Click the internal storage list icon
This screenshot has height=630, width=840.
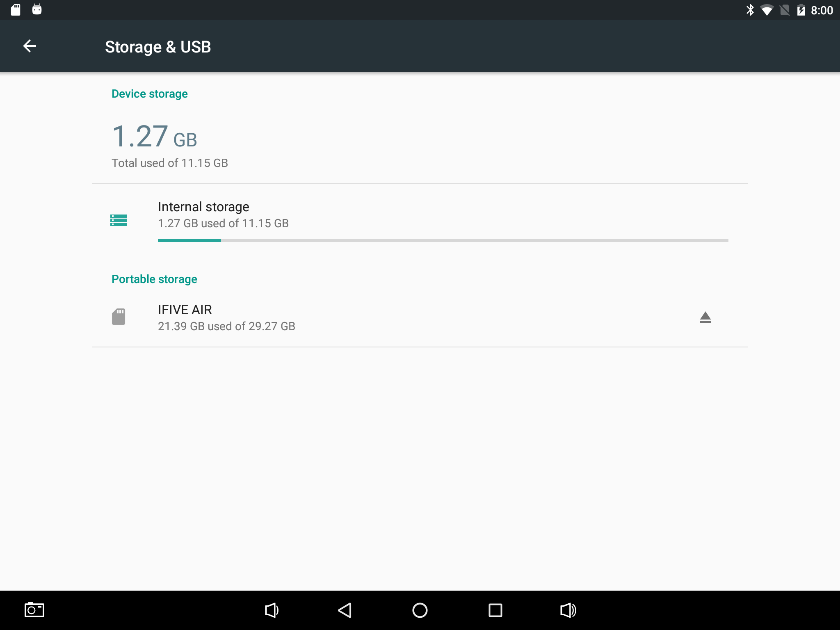(x=119, y=220)
